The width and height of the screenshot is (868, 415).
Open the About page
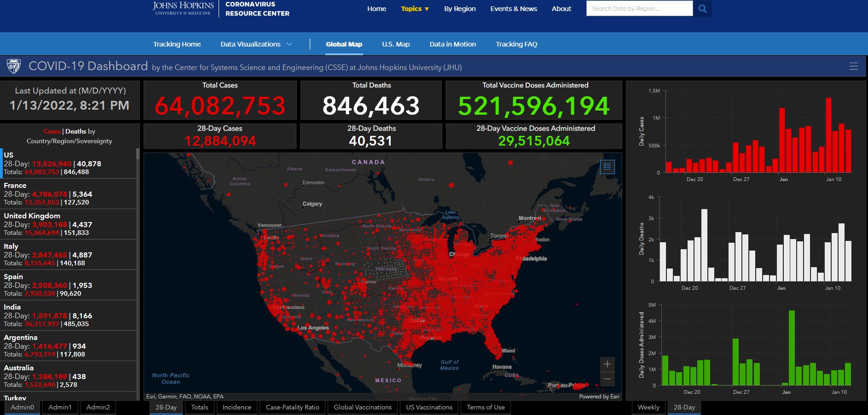(561, 9)
